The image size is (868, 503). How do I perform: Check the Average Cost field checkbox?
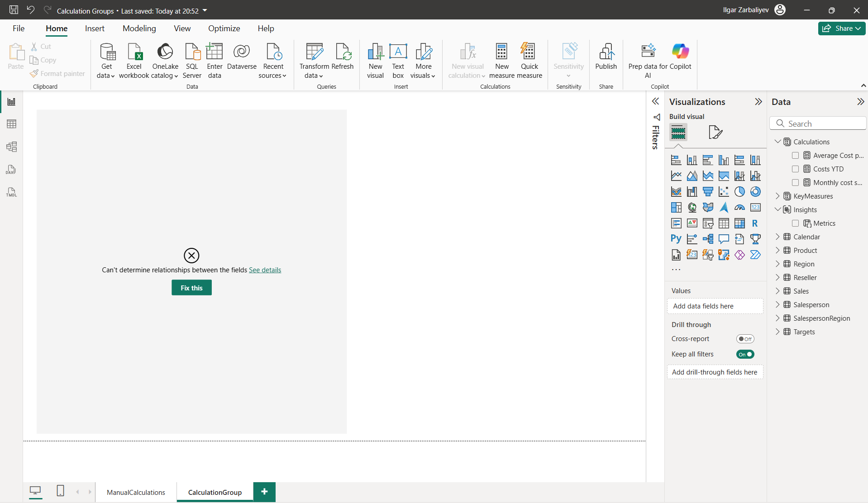click(795, 156)
